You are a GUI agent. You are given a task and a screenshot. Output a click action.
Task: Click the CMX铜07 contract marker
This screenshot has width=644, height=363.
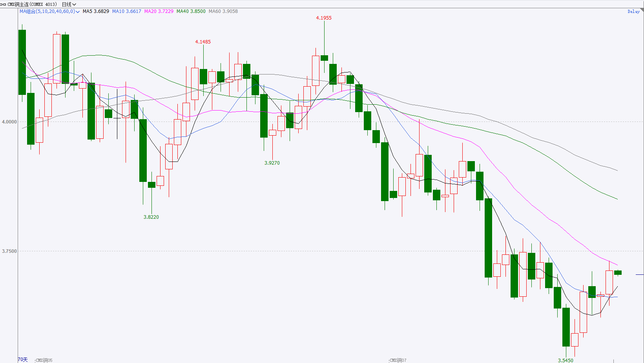(398, 360)
